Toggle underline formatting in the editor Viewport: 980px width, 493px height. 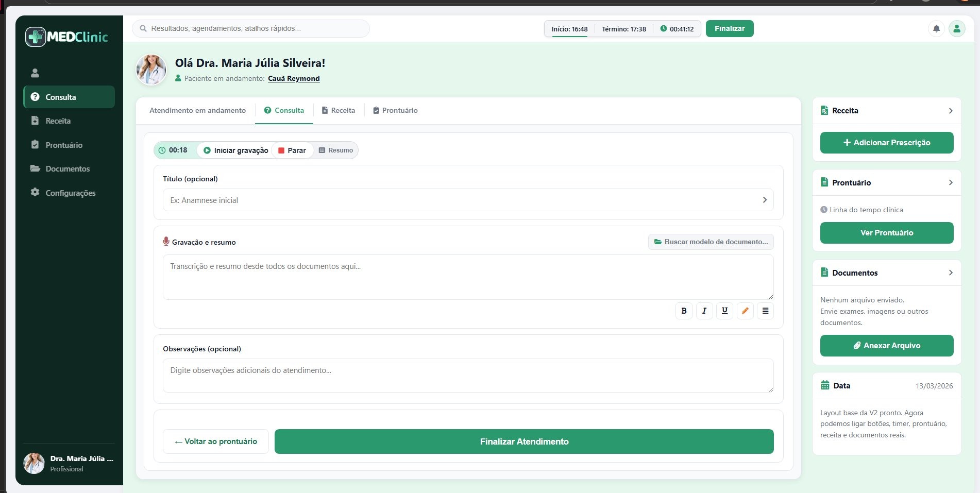tap(724, 311)
